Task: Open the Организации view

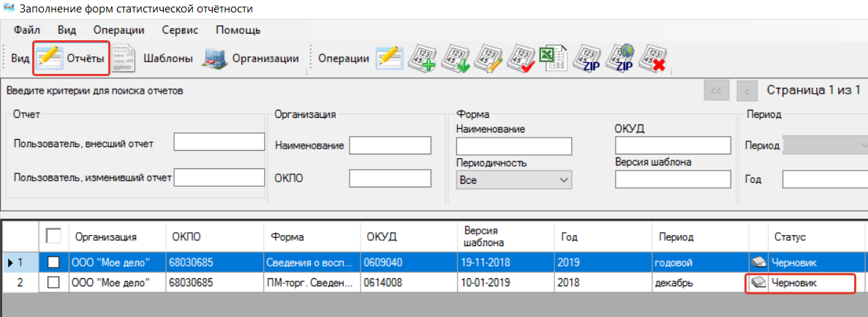Action: (x=251, y=58)
